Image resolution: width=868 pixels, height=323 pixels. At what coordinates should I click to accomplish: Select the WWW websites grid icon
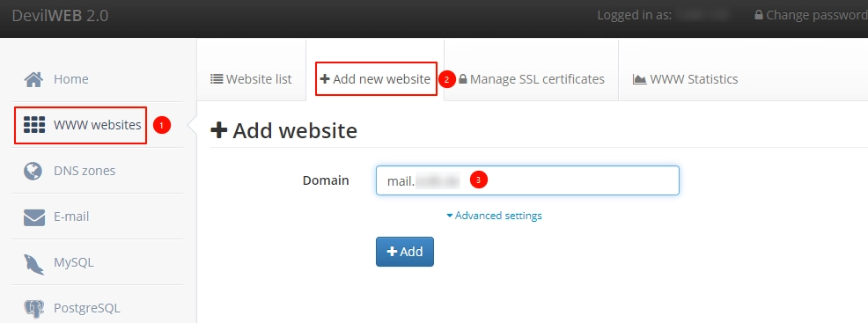(33, 126)
